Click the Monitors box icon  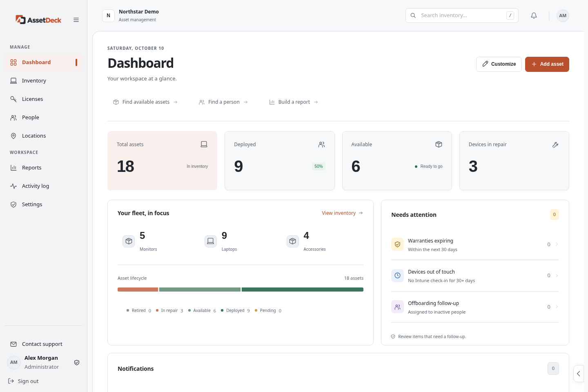[129, 241]
